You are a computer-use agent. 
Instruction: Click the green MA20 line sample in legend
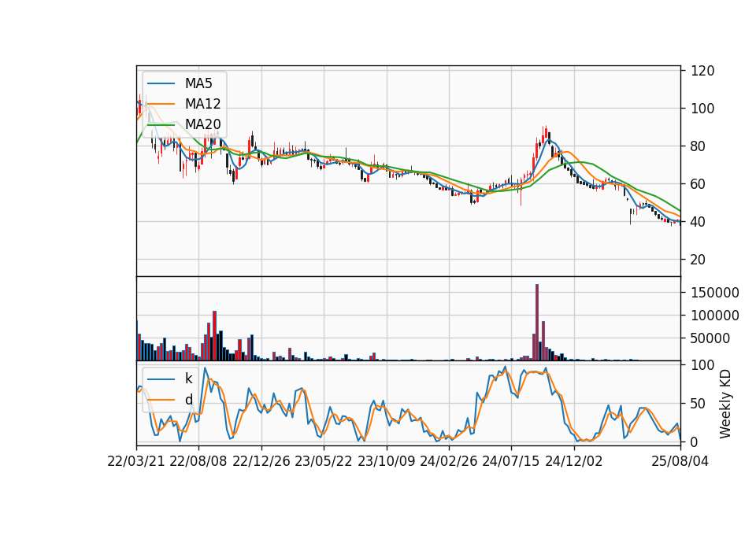(x=161, y=124)
